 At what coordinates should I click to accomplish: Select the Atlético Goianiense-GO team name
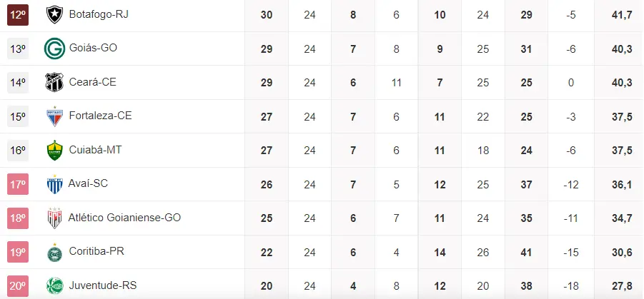[x=125, y=218]
